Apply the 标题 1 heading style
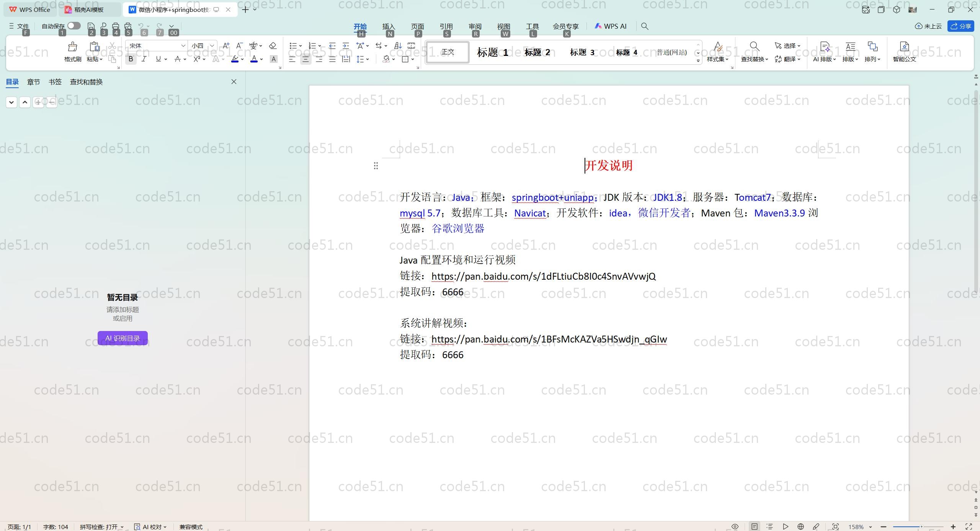Viewport: 980px width, 531px height. click(x=492, y=52)
